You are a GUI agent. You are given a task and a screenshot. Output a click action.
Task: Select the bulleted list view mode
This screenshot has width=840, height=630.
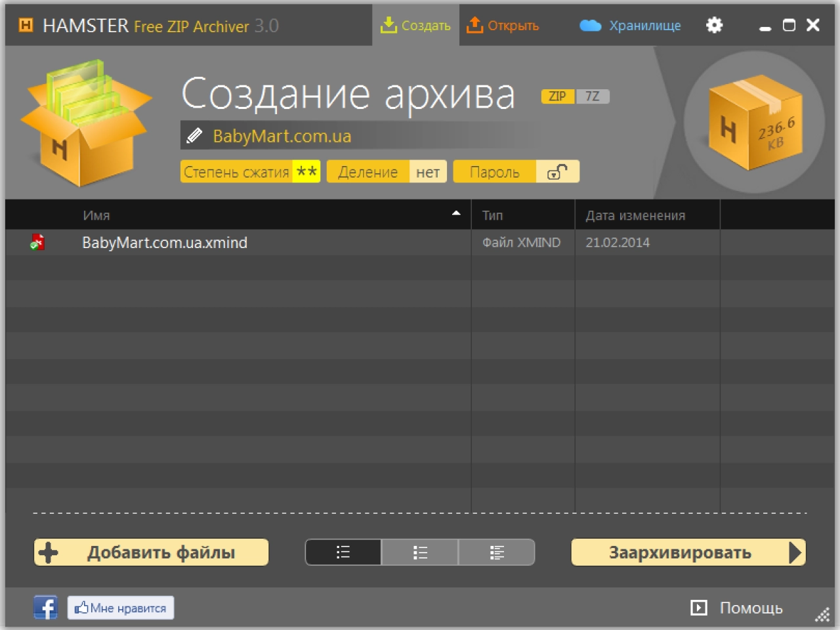click(x=420, y=552)
